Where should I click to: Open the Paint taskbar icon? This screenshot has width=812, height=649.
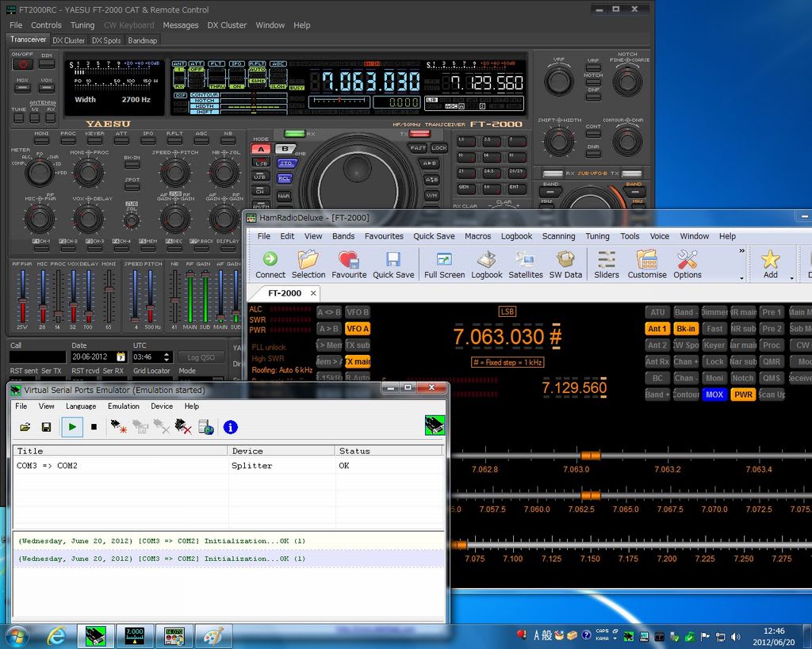pos(213,636)
